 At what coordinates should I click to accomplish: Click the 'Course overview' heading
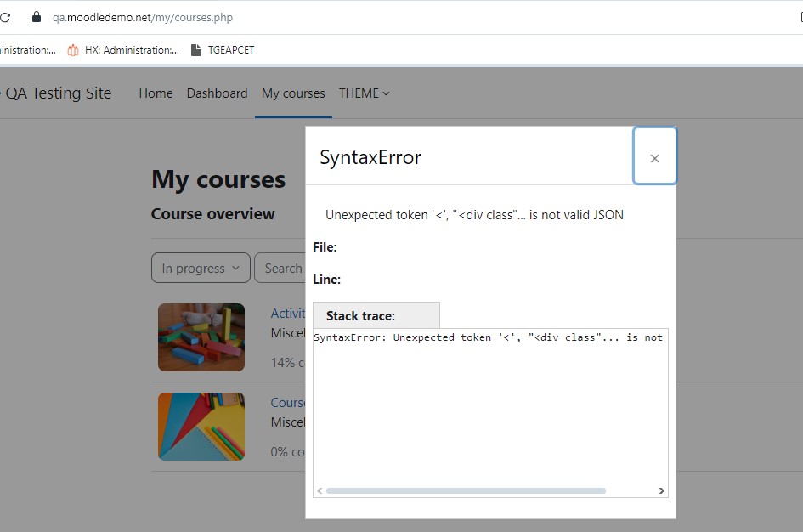click(x=213, y=214)
